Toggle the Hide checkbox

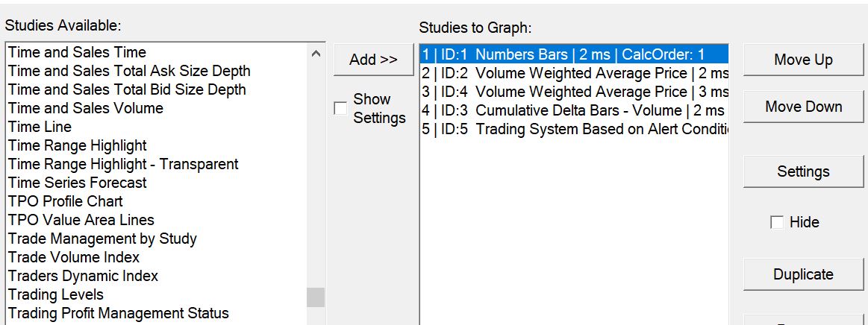point(777,222)
